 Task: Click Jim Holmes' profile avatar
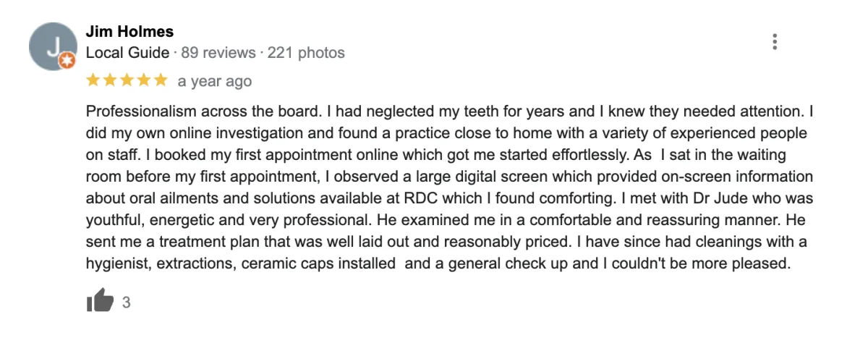tap(53, 47)
